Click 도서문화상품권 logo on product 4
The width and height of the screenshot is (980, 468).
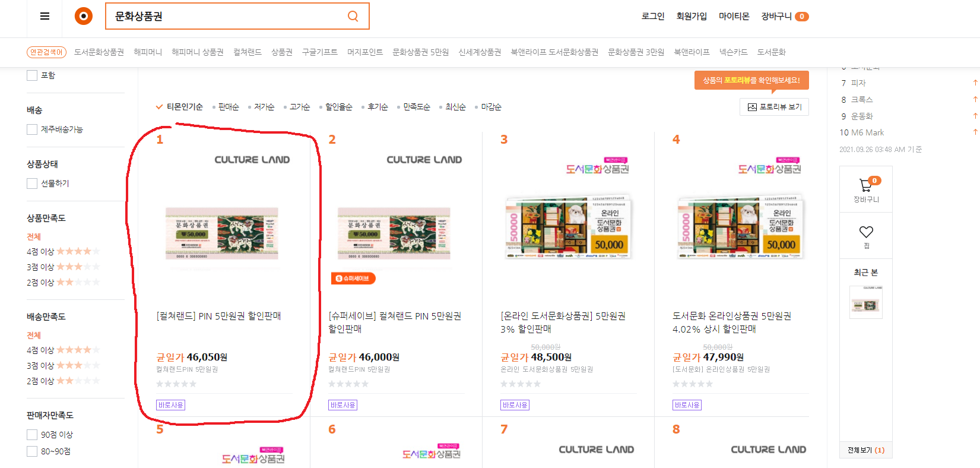pos(769,166)
